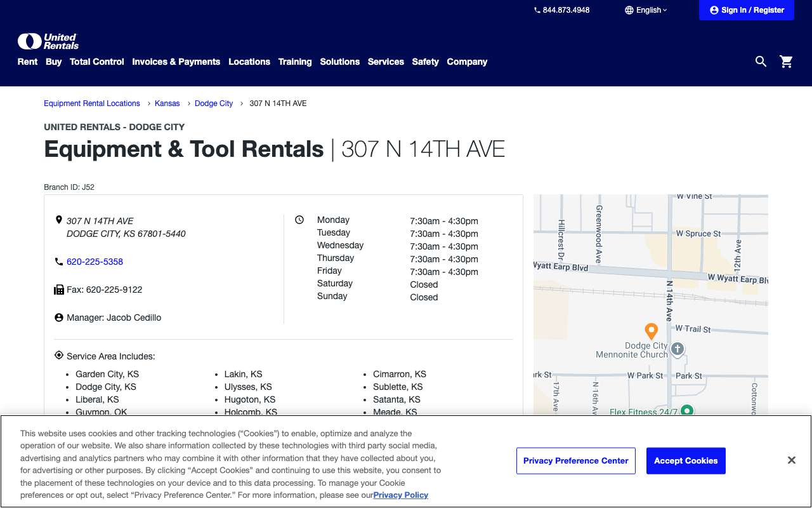Click Cimarron, KS in service area
Screen dimensions: 812x508
tap(400, 374)
